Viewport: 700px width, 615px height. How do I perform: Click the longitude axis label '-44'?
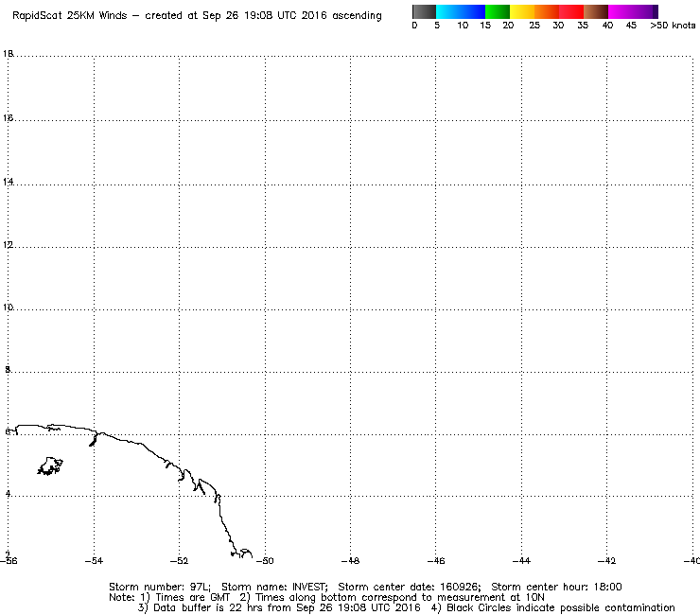pos(521,561)
